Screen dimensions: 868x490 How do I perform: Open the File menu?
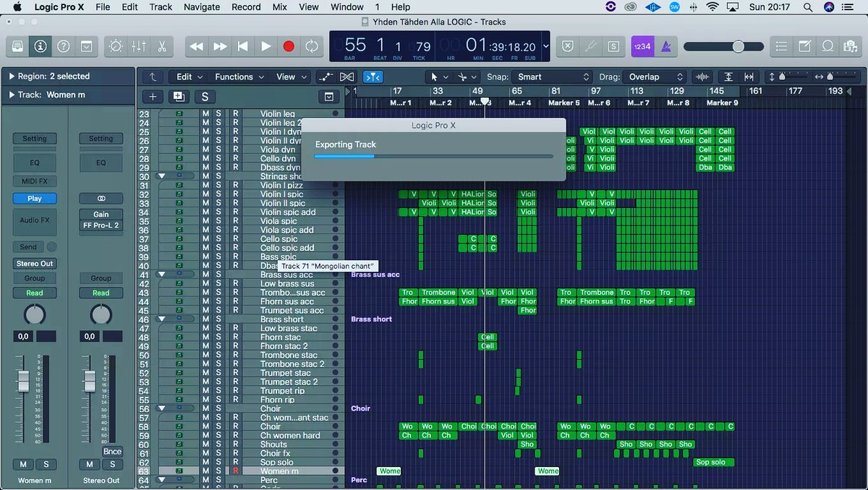coord(103,7)
